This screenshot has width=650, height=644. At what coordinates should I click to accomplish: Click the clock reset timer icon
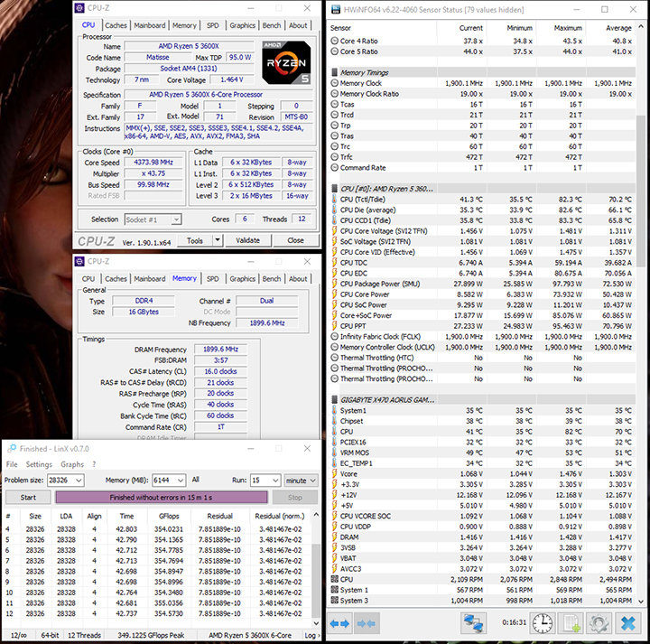542,624
